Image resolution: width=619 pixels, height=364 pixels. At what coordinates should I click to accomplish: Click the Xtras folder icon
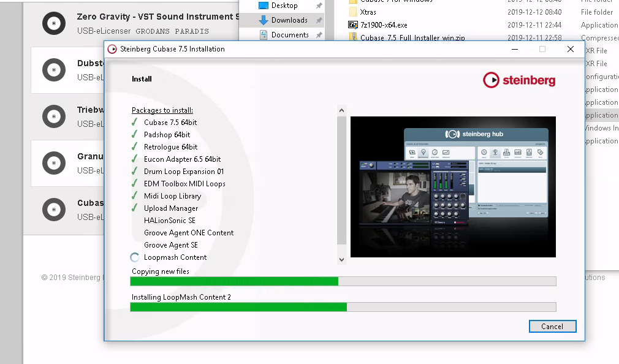(353, 12)
